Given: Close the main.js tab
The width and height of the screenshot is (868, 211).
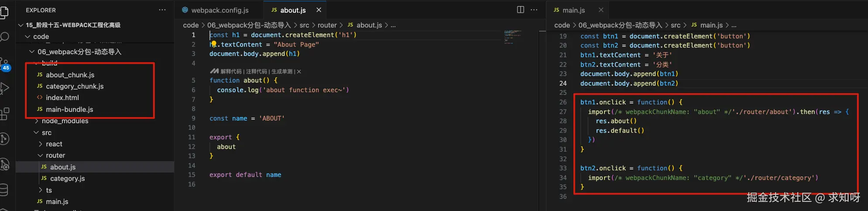Looking at the screenshot, I should [x=601, y=10].
